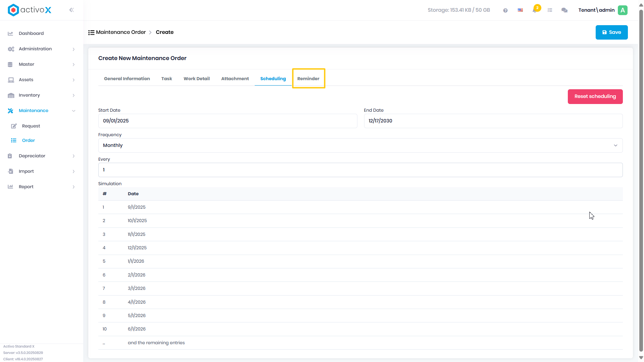This screenshot has width=644, height=362.
Task: Click simulation date 10/1/2025
Action: (x=137, y=221)
